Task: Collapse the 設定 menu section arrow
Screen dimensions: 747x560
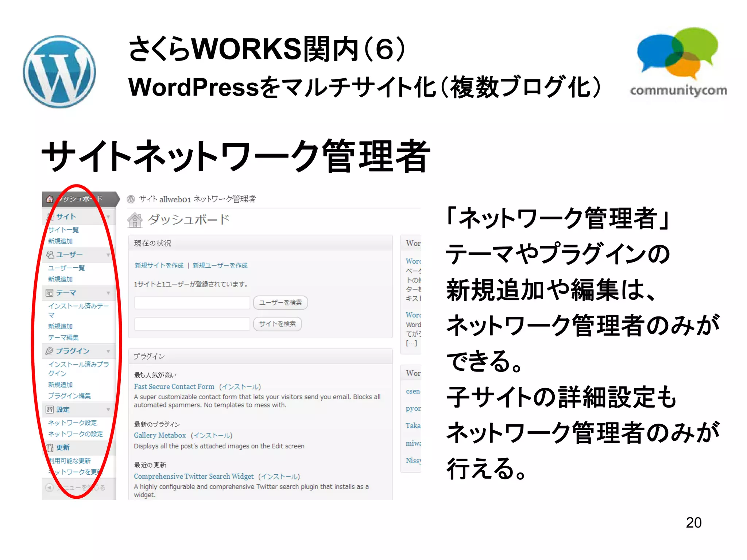Action: (x=108, y=409)
